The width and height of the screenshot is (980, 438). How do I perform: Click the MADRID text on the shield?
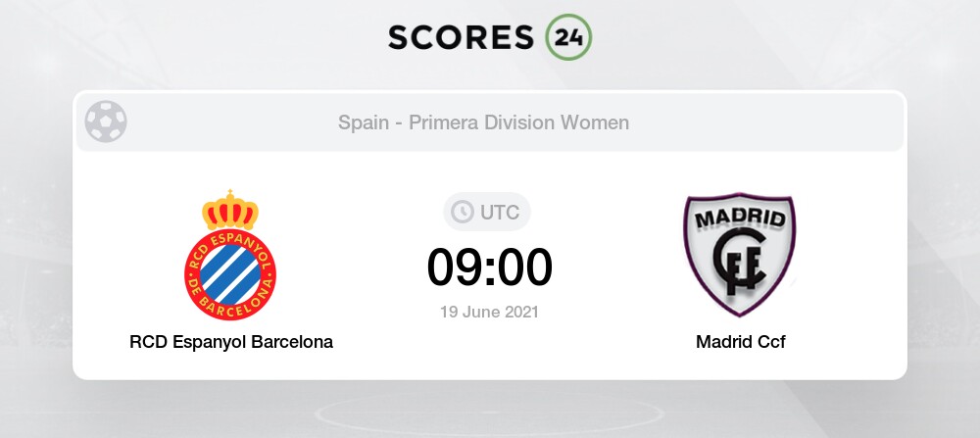pyautogui.click(x=740, y=219)
